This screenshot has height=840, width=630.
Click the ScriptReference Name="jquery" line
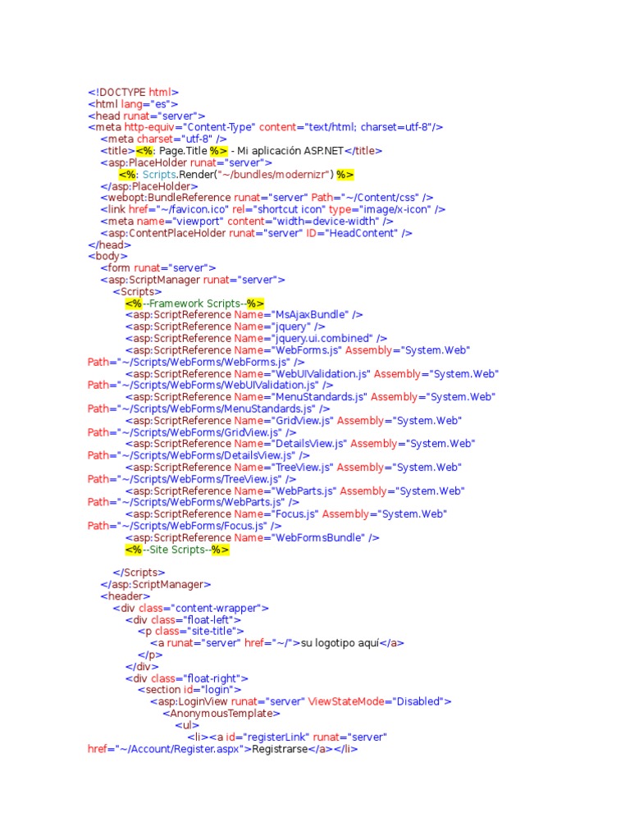[225, 326]
